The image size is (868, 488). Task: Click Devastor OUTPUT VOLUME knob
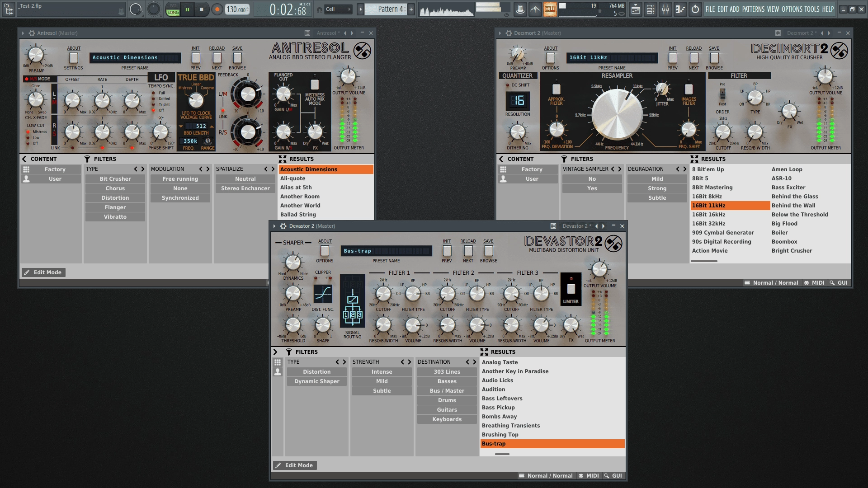(x=599, y=270)
